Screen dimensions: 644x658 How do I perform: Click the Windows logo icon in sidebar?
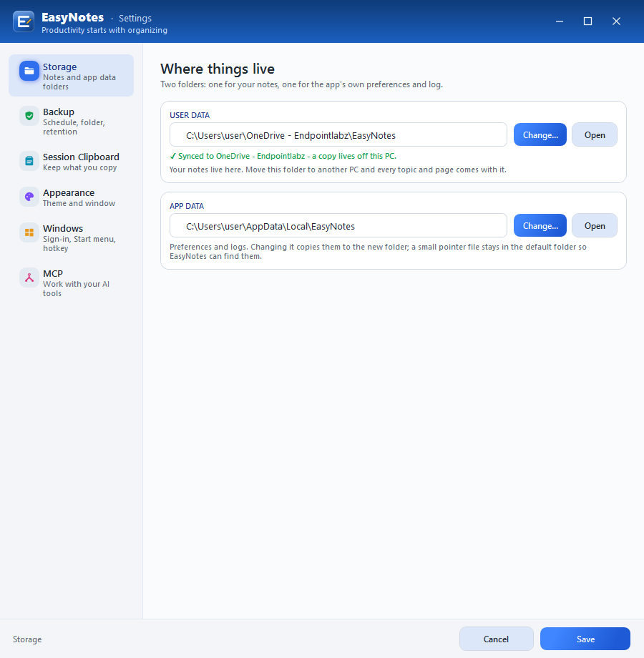[29, 232]
